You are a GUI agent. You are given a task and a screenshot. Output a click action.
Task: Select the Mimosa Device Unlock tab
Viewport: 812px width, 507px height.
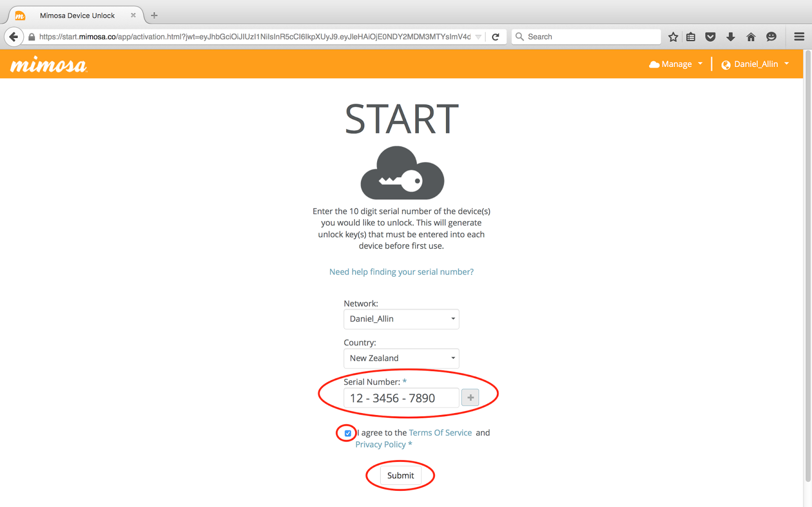77,15
